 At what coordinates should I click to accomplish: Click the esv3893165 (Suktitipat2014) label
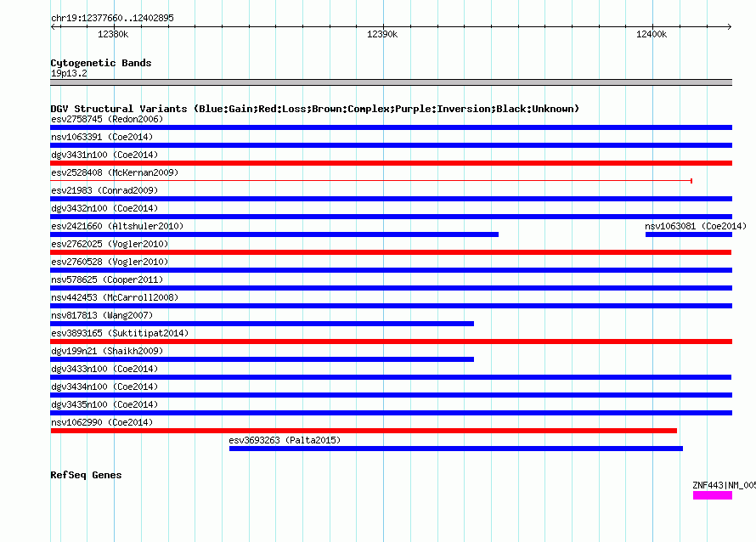pos(120,333)
